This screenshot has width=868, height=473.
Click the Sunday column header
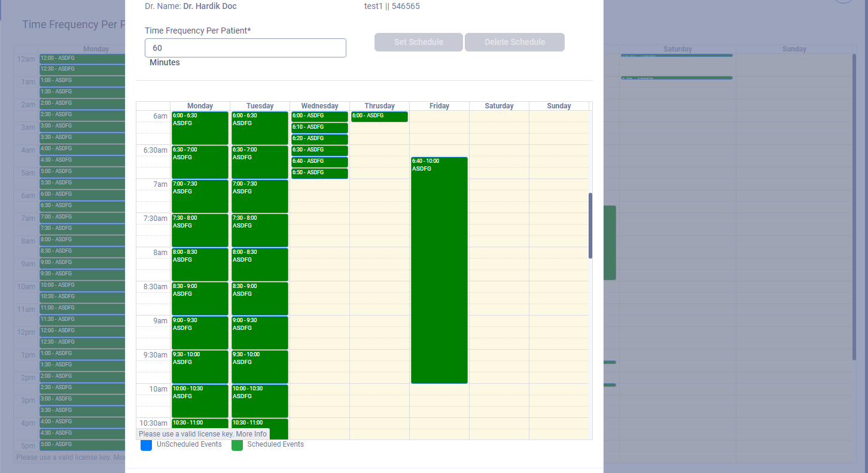pos(559,105)
